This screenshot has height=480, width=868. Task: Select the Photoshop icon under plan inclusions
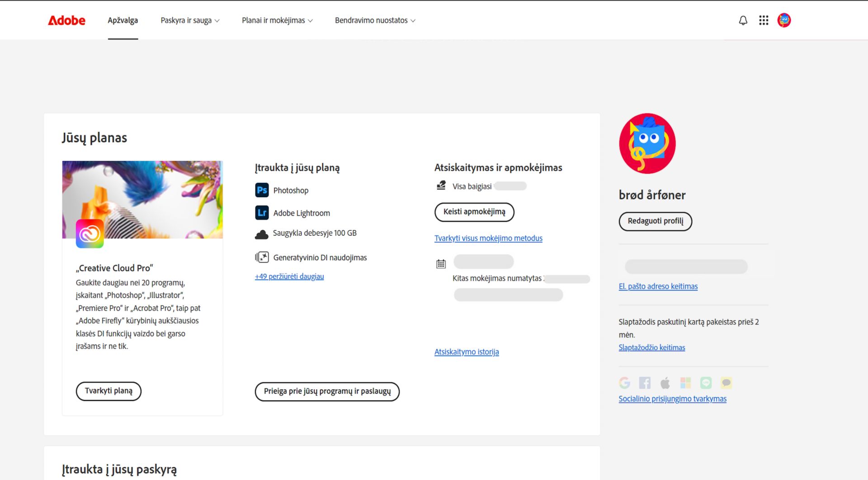point(262,190)
